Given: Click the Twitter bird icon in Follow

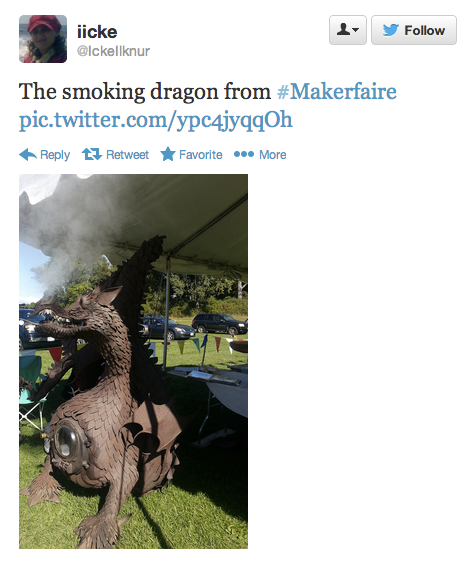Looking at the screenshot, I should [x=391, y=30].
